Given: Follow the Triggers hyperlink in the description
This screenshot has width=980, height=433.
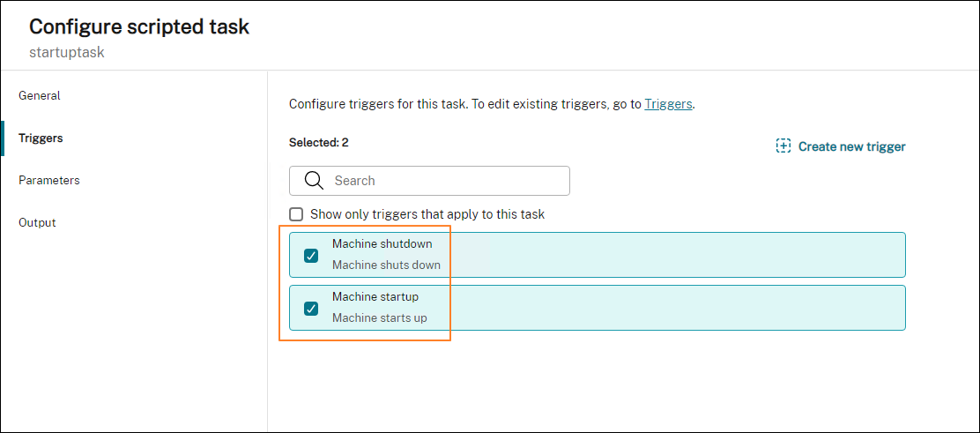Looking at the screenshot, I should pos(668,104).
